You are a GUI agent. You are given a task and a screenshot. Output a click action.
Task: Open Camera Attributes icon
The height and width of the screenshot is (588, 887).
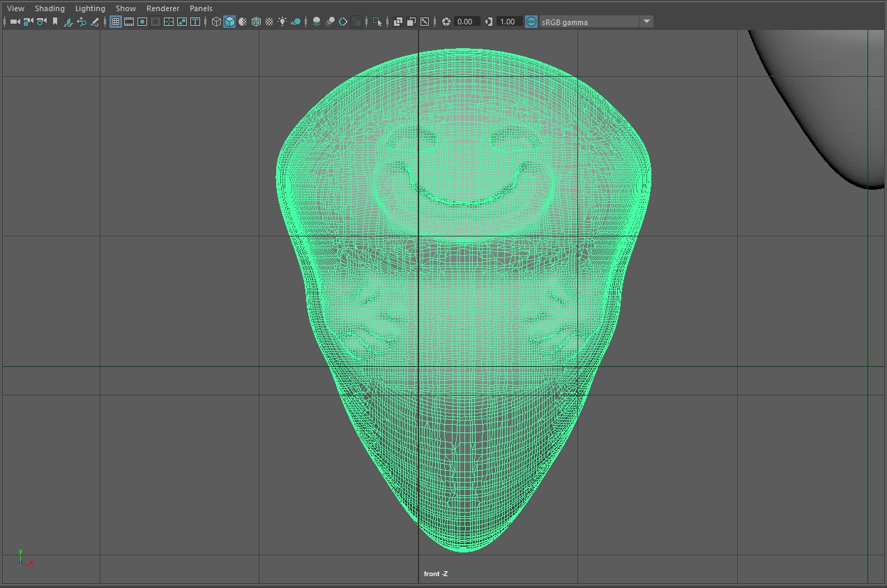41,22
